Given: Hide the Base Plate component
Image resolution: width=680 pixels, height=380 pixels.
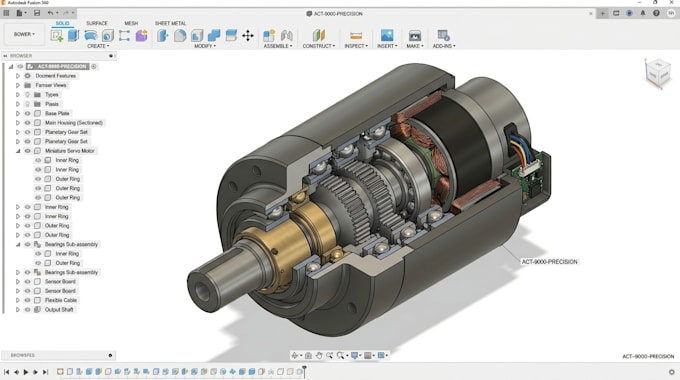Looking at the screenshot, I should point(27,113).
